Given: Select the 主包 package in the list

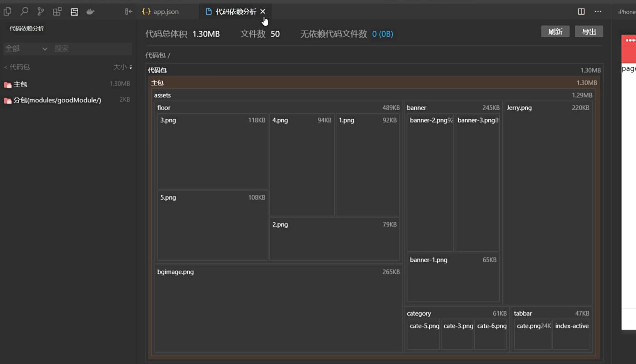Looking at the screenshot, I should point(21,84).
